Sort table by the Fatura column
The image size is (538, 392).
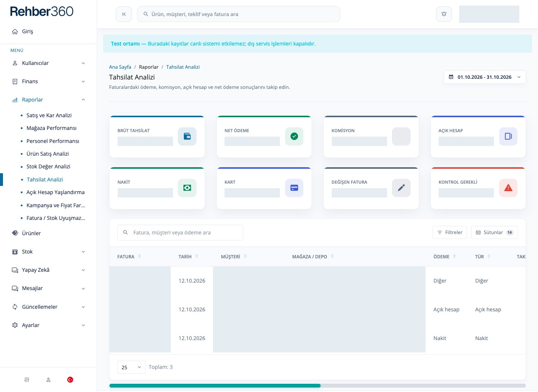click(129, 256)
